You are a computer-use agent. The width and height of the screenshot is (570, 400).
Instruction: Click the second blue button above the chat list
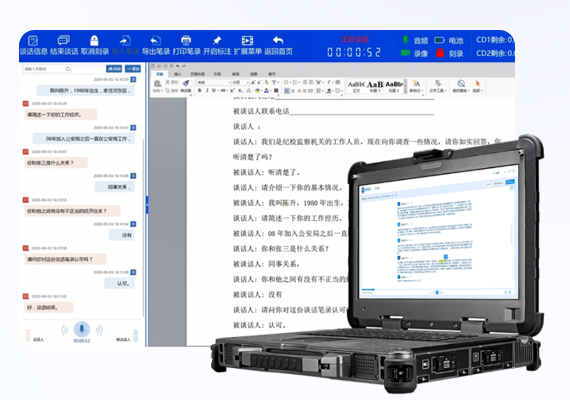pyautogui.click(x=133, y=69)
